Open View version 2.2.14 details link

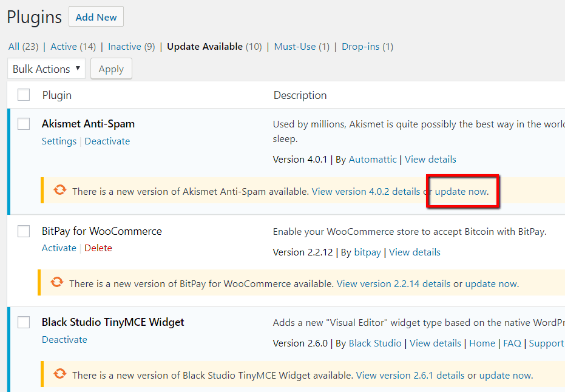coord(393,283)
